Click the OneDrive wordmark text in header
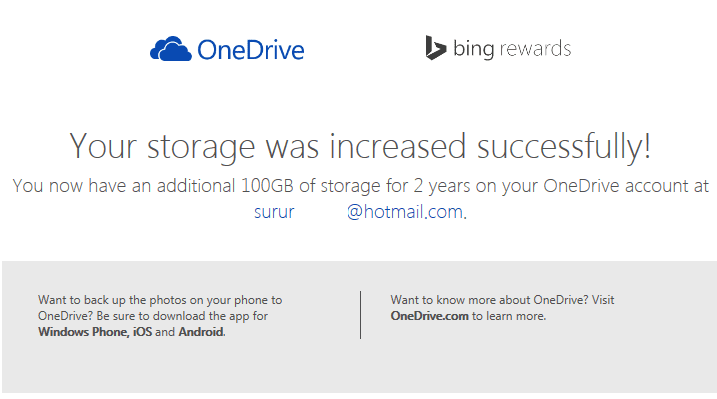 click(x=251, y=50)
